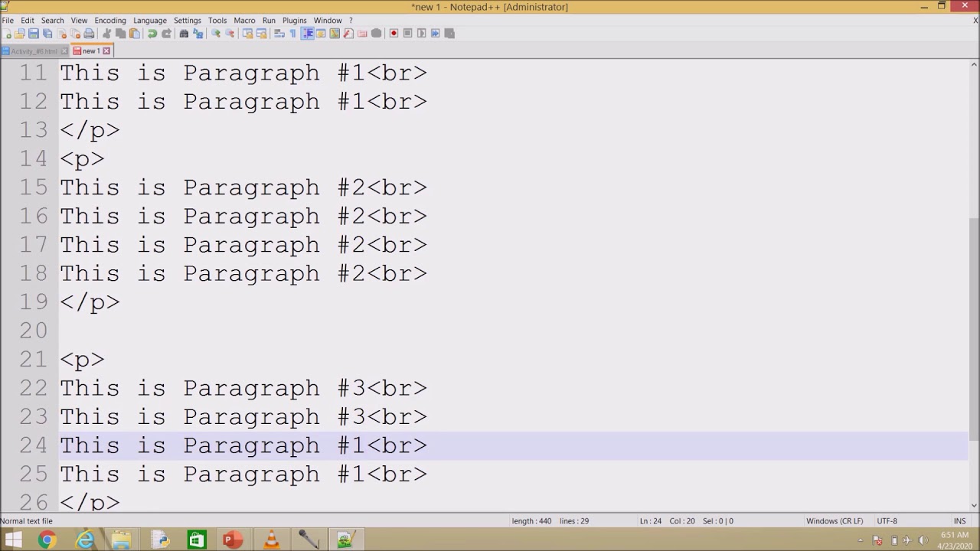Toggle synchronize vertical scrolling icon
This screenshot has height=551, width=980.
(x=247, y=34)
